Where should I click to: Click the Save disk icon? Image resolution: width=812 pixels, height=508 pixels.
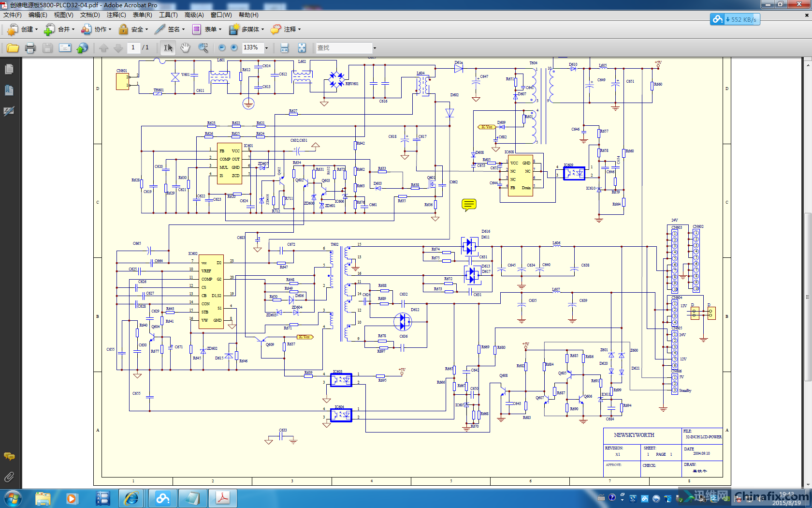pyautogui.click(x=47, y=48)
